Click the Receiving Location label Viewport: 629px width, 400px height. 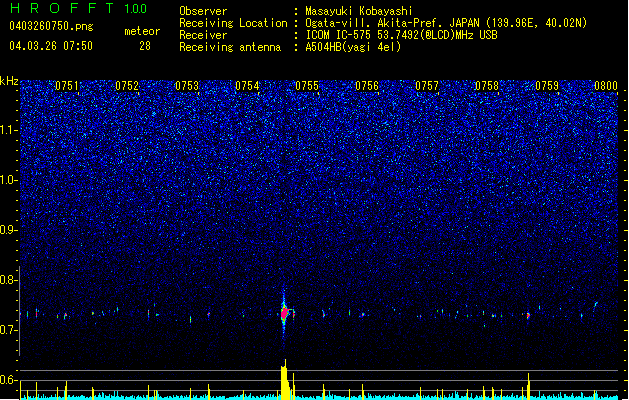click(x=233, y=23)
